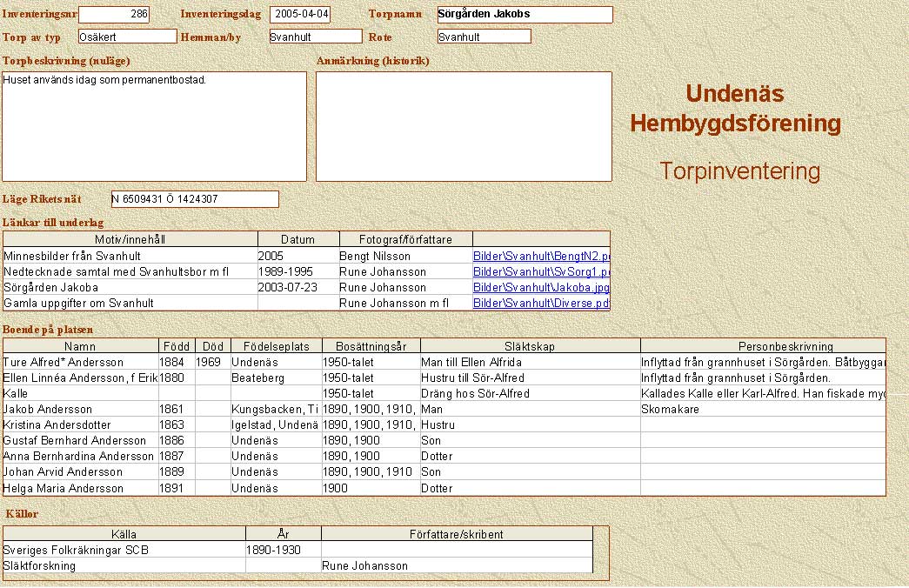
Task: Click the Inventeringsnr field showing 286
Action: (114, 15)
